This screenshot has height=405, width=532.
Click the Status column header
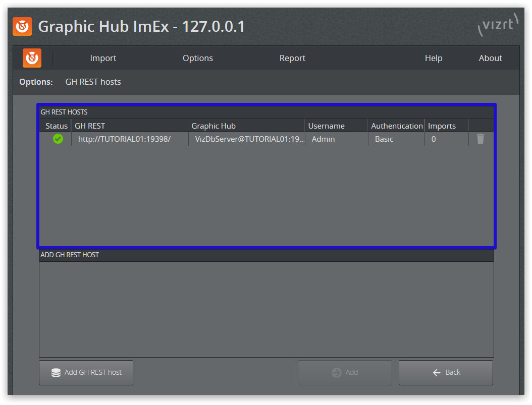[56, 126]
